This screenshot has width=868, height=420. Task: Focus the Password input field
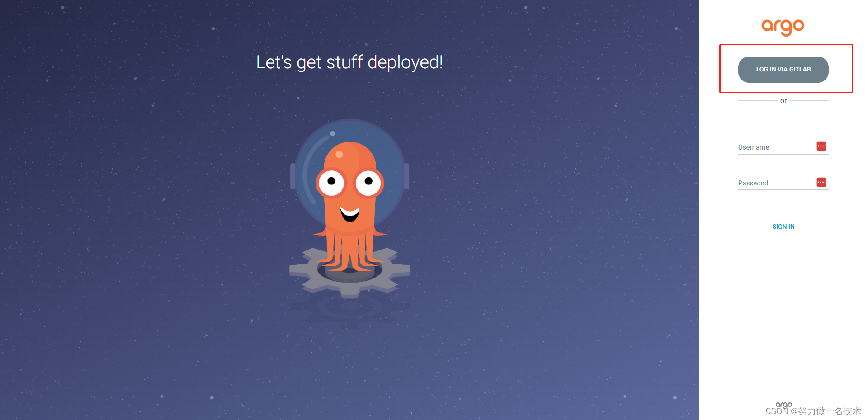click(783, 183)
